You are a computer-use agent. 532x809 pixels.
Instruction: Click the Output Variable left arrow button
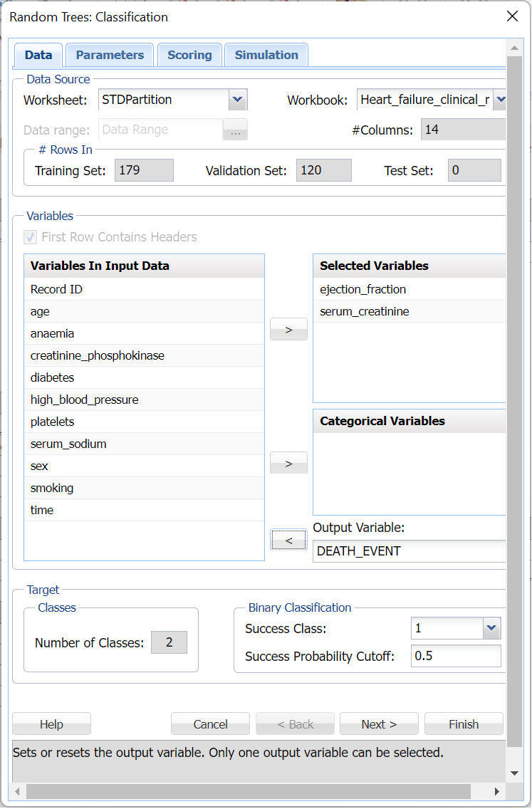point(288,541)
